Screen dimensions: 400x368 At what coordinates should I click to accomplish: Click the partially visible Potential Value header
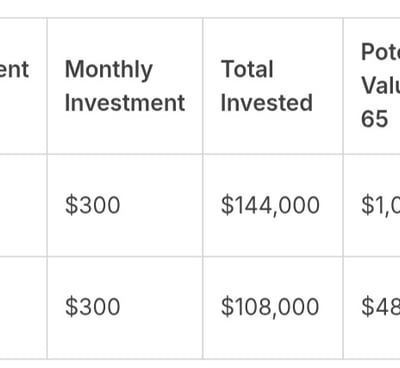click(x=372, y=86)
